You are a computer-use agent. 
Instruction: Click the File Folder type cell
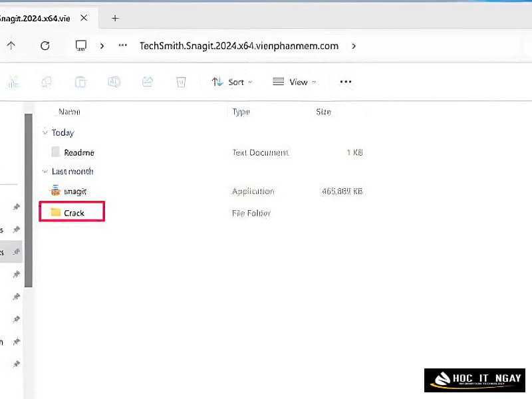point(251,213)
